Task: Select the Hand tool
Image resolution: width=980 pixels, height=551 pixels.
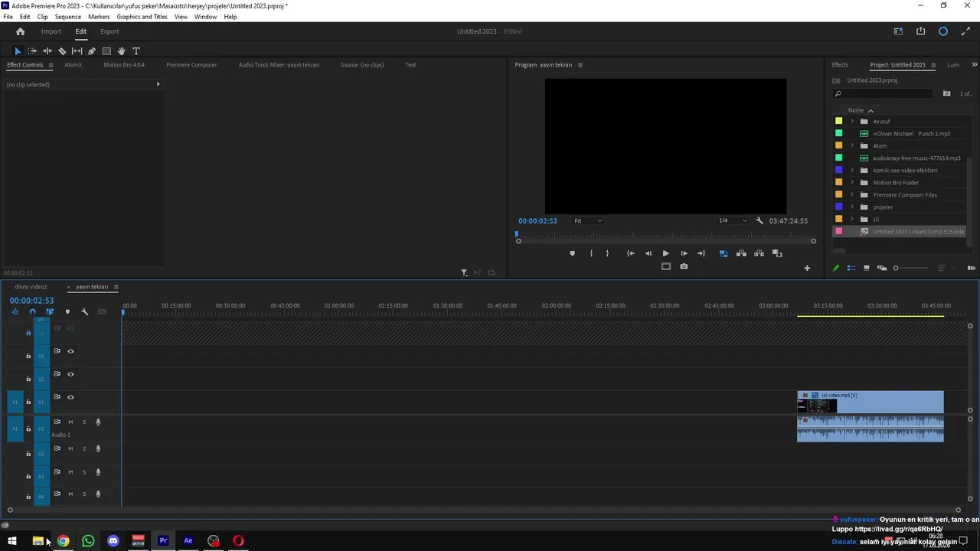Action: click(121, 51)
